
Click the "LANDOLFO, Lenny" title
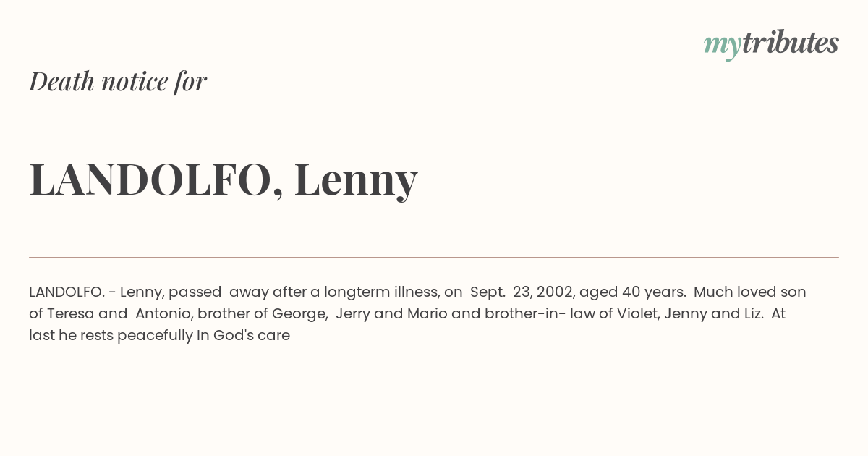(224, 180)
